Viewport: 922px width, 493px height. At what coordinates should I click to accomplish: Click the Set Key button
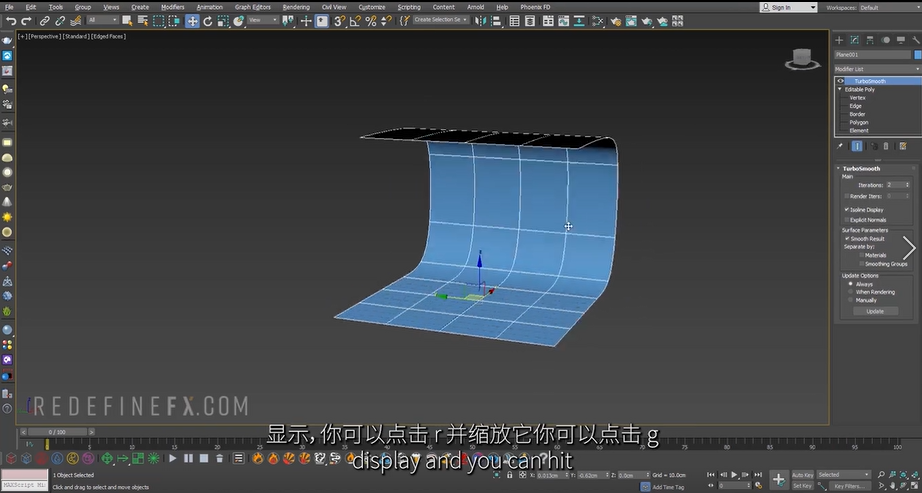tap(802, 486)
